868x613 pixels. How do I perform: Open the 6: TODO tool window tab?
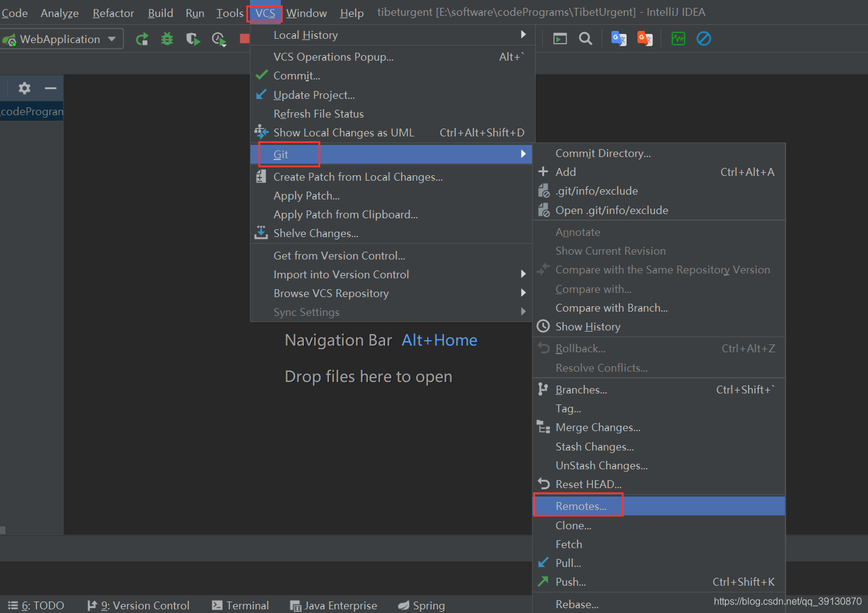tap(36, 605)
